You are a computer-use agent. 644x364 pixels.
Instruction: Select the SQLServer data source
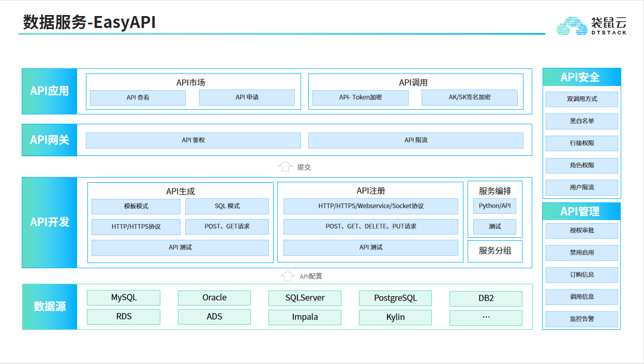[x=305, y=298]
